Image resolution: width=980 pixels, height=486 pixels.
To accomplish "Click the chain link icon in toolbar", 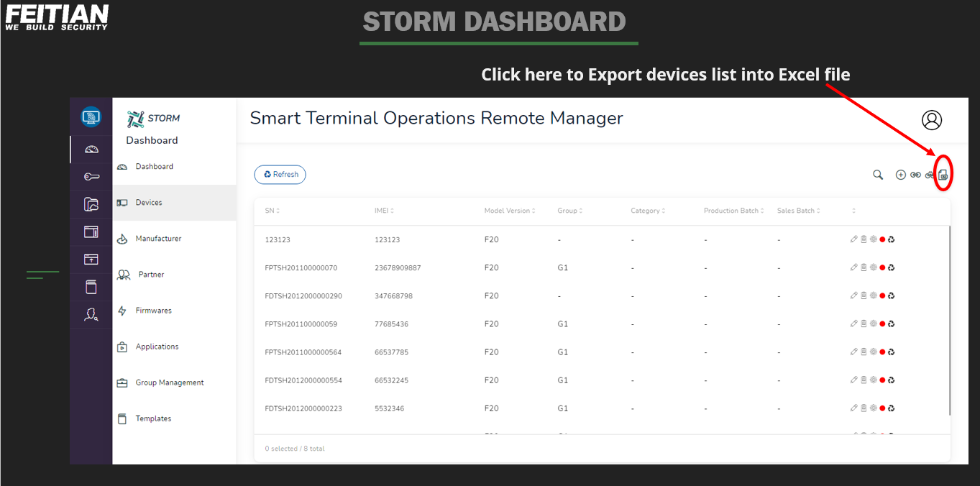I will pos(915,175).
